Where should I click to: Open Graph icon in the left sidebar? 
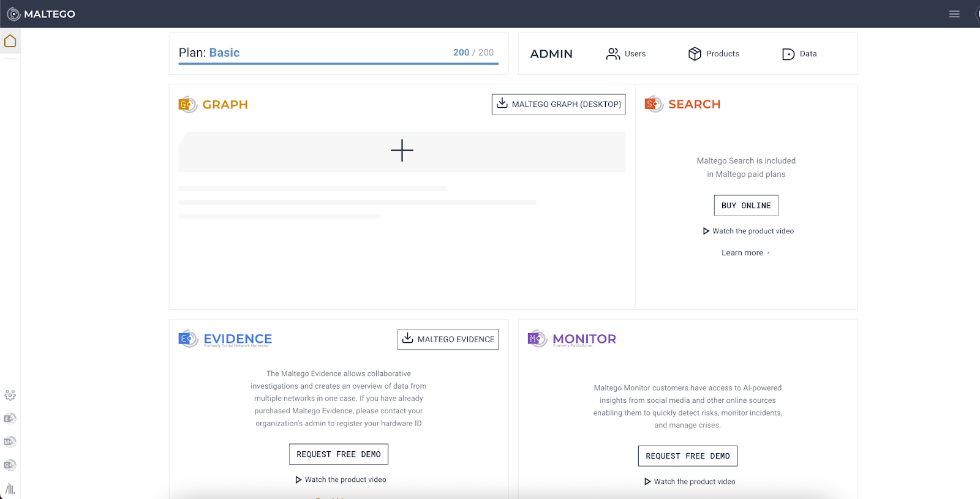tap(10, 465)
